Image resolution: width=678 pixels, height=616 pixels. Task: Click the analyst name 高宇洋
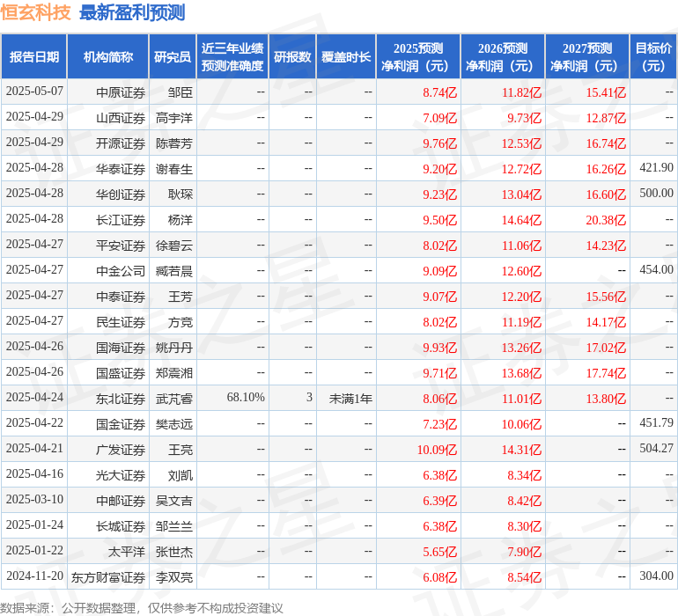coord(174,118)
